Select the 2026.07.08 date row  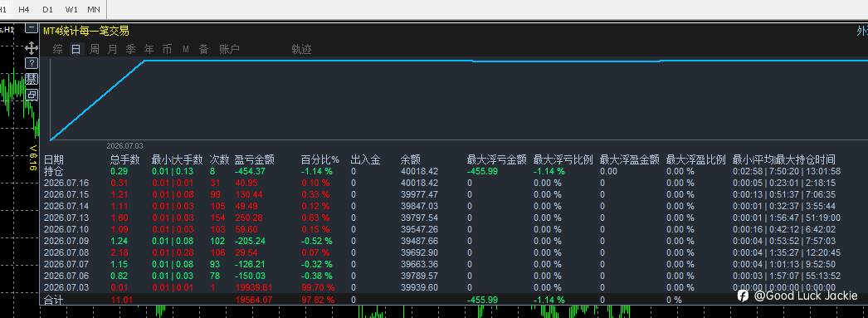coord(66,252)
